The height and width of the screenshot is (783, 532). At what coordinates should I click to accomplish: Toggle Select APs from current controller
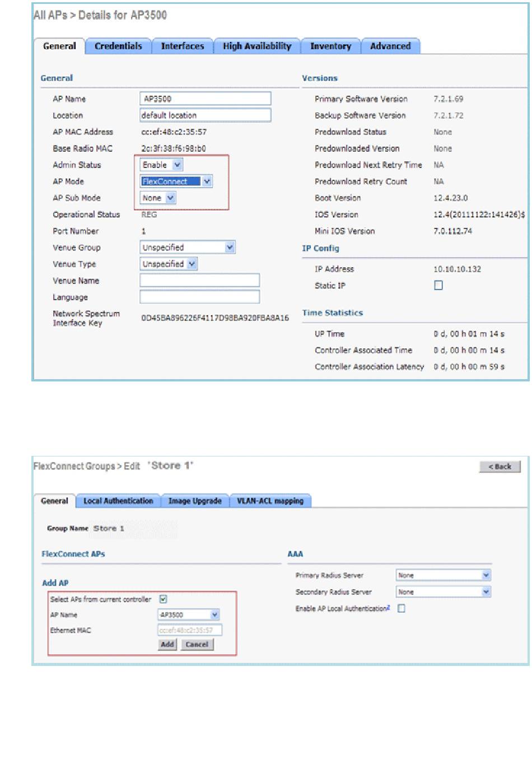tap(163, 599)
